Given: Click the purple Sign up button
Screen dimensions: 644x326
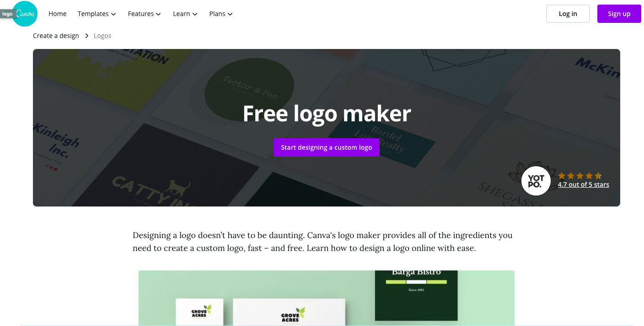Looking at the screenshot, I should coord(619,14).
